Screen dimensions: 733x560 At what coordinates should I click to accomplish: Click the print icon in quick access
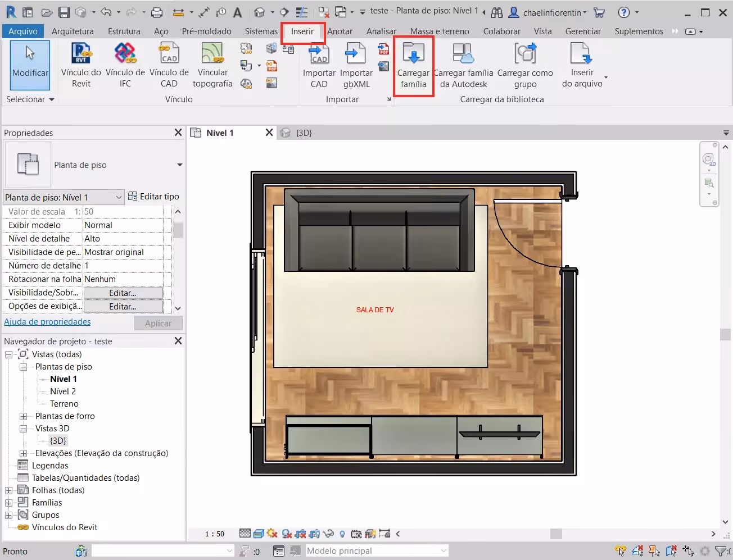157,12
